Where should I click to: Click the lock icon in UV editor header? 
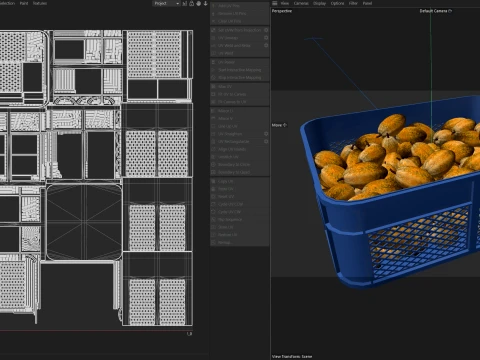coord(192,3)
